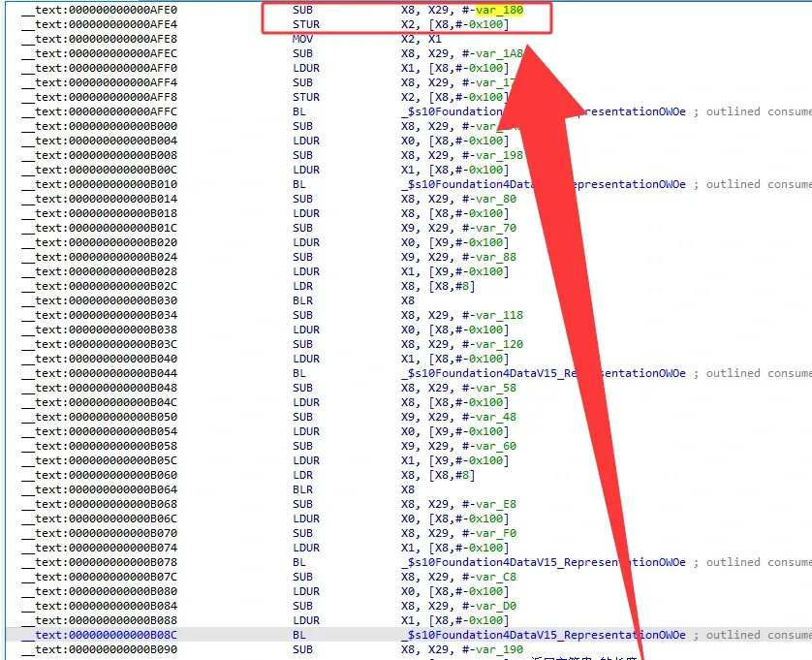Click the var_48 operand
Screen dimensions: 812x660
pyautogui.click(x=496, y=417)
